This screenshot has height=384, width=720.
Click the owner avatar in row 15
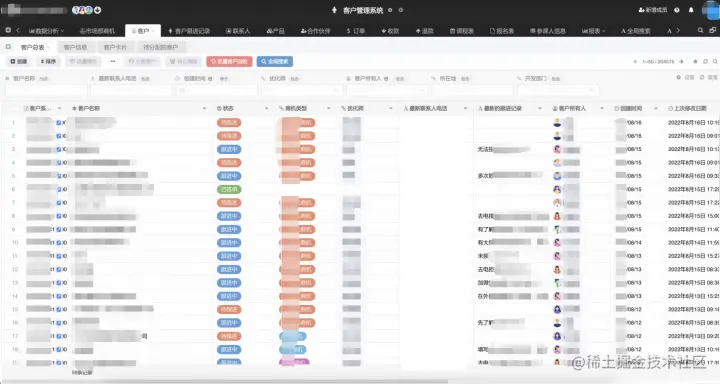[557, 309]
